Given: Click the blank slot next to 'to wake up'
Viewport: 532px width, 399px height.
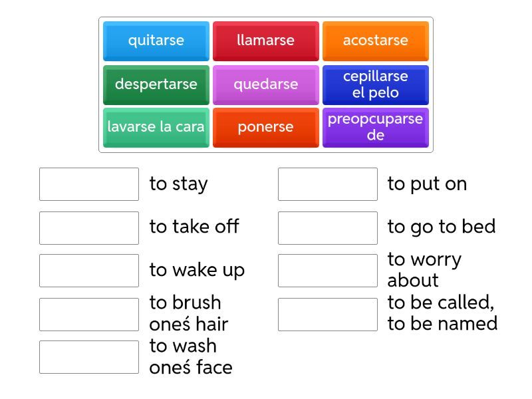Looking at the screenshot, I should tap(89, 271).
